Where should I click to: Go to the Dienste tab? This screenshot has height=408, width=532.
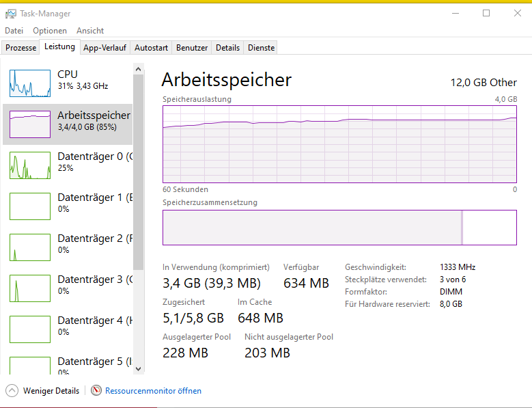tap(261, 48)
